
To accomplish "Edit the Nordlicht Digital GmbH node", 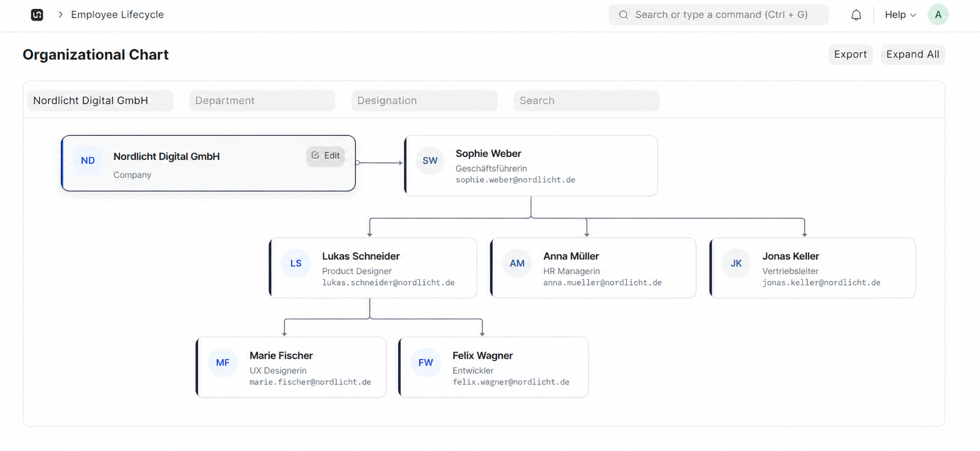I will coord(325,156).
